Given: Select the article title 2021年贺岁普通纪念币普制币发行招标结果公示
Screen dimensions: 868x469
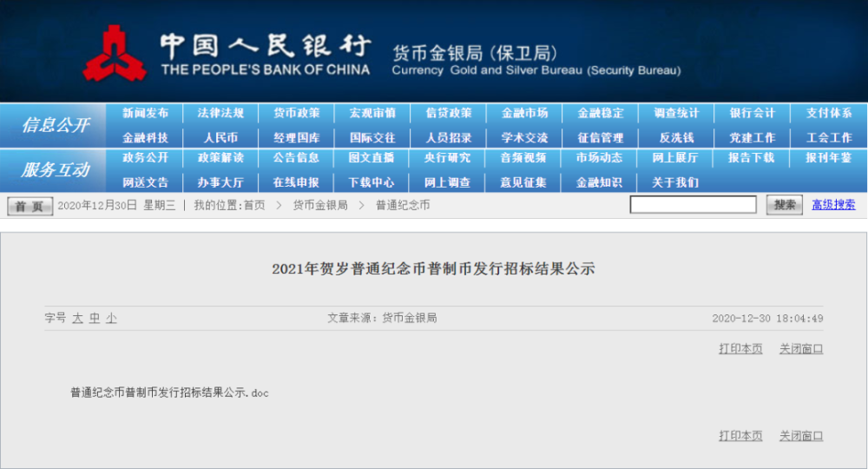Looking at the screenshot, I should click(x=433, y=269).
